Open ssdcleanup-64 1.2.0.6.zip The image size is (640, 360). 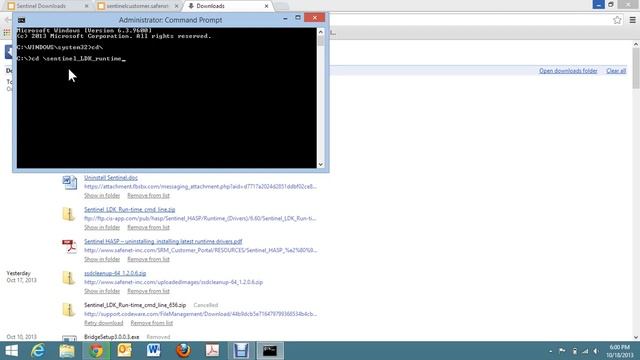tap(115, 273)
